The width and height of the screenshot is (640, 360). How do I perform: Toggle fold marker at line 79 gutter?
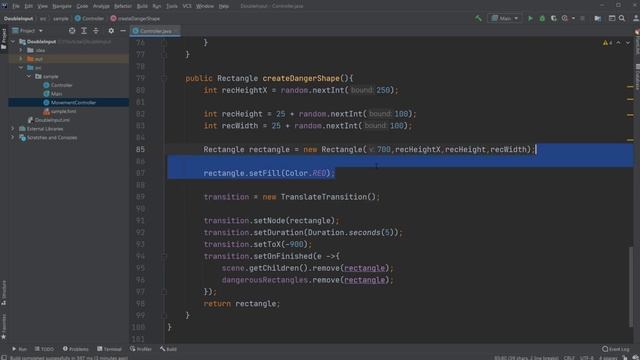(x=164, y=78)
